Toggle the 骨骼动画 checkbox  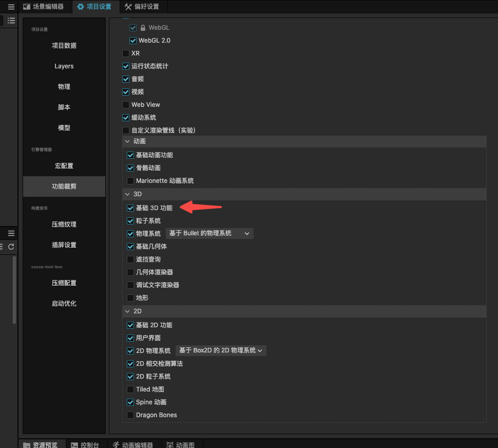click(x=130, y=168)
